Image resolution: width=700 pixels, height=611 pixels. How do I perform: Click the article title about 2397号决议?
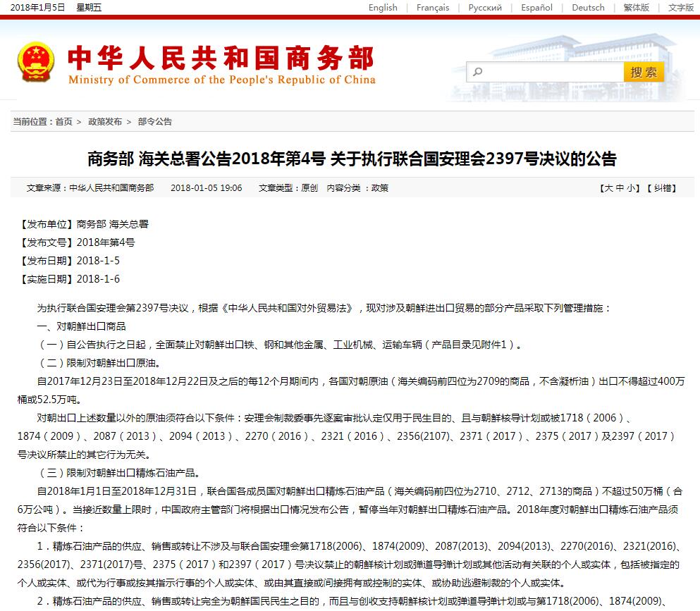[352, 159]
